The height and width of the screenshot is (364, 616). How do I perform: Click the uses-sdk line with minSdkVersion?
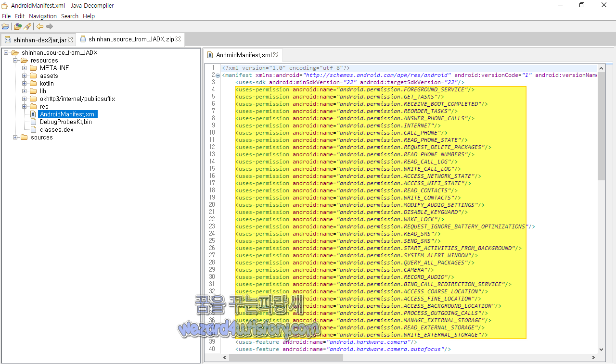click(350, 82)
